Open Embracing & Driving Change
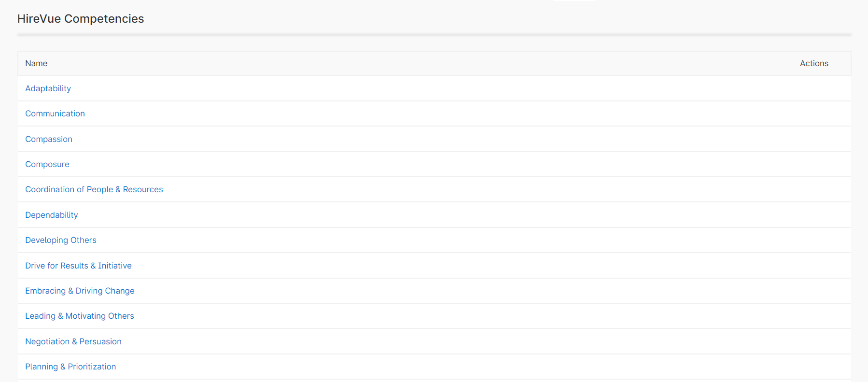 click(80, 291)
